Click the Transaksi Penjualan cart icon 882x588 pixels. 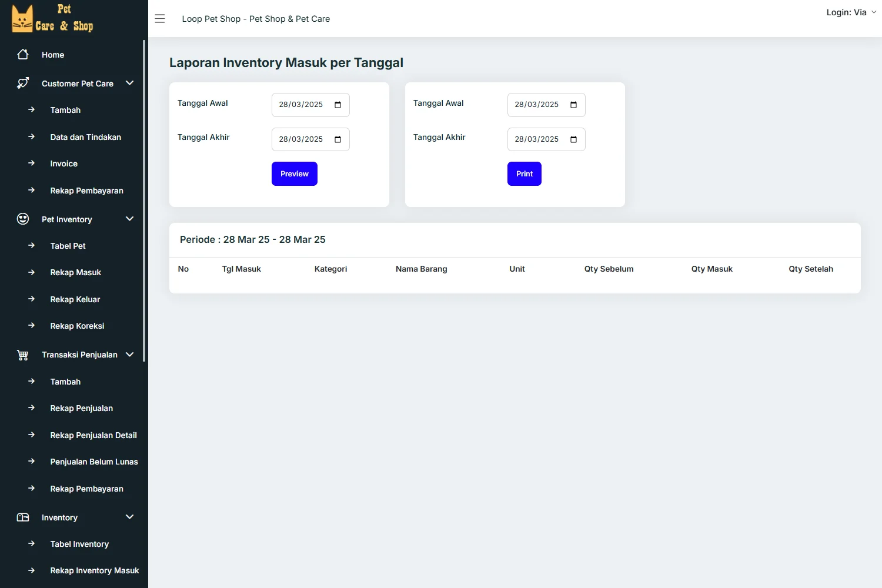coord(23,355)
